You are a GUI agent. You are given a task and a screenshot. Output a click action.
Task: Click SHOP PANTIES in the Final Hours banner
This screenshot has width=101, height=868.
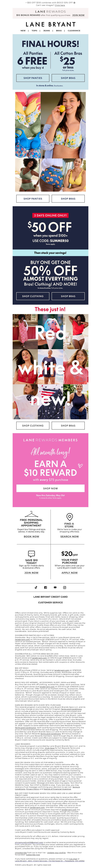pos(33,78)
